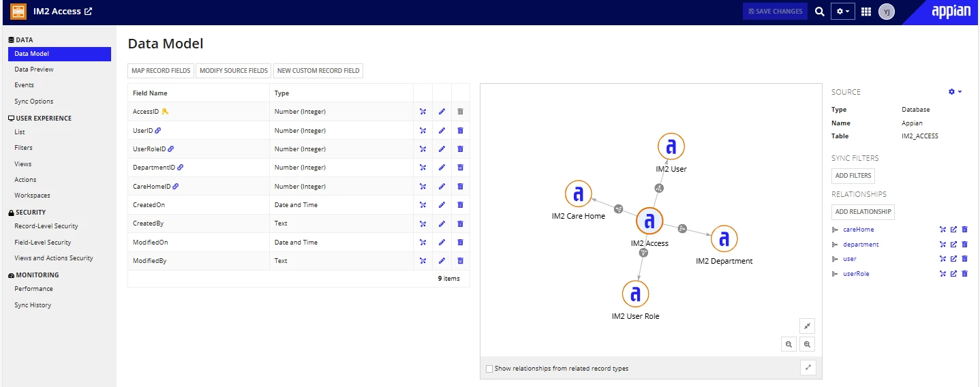The image size is (980, 387).
Task: Click relationship icon in CareHomeID row
Action: coord(423,186)
